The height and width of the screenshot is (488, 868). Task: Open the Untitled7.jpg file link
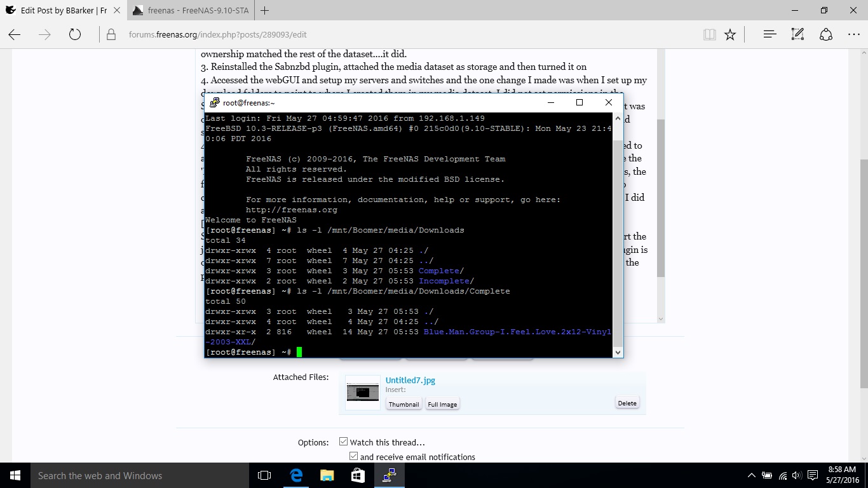click(410, 380)
